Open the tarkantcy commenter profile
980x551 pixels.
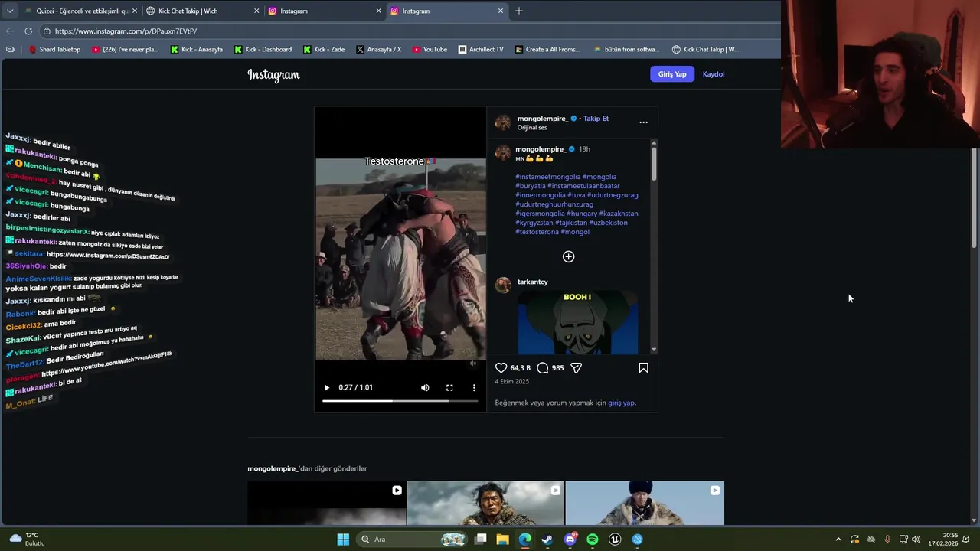[532, 282]
